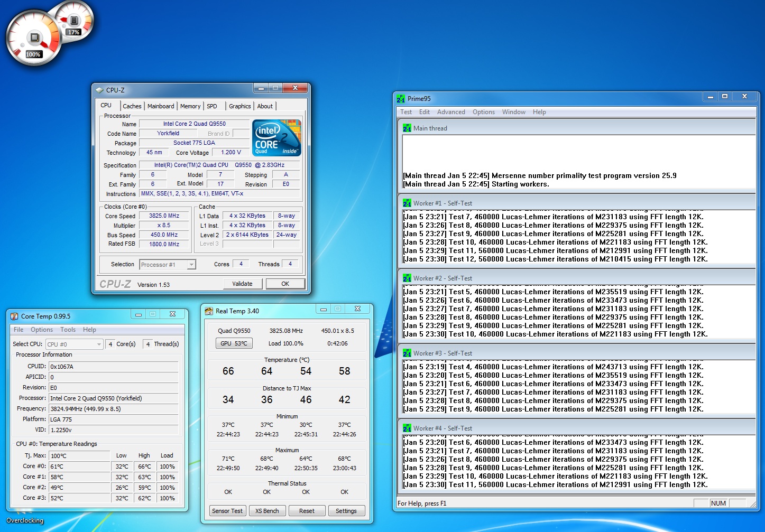Image resolution: width=765 pixels, height=532 pixels.
Task: Click Real Temp Sensor Test button
Action: pyautogui.click(x=227, y=511)
